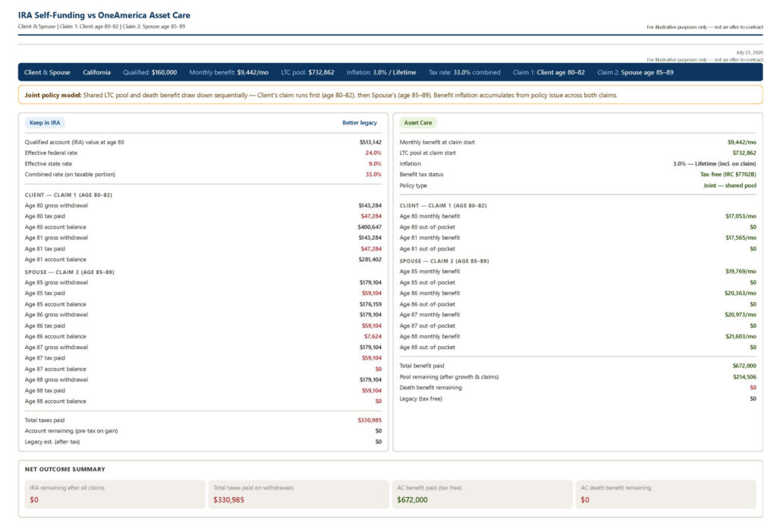
Task: Click the 'Joint policy model:' note heading
Action: (x=53, y=95)
